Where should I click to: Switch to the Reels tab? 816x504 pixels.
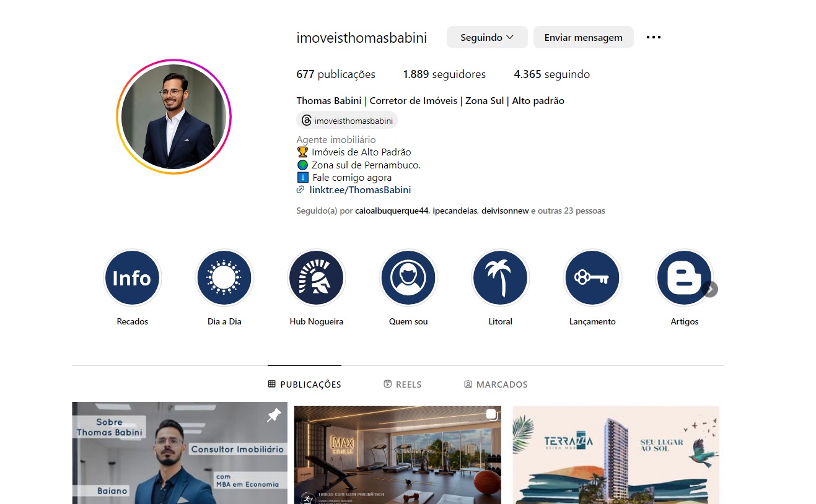[x=403, y=385]
